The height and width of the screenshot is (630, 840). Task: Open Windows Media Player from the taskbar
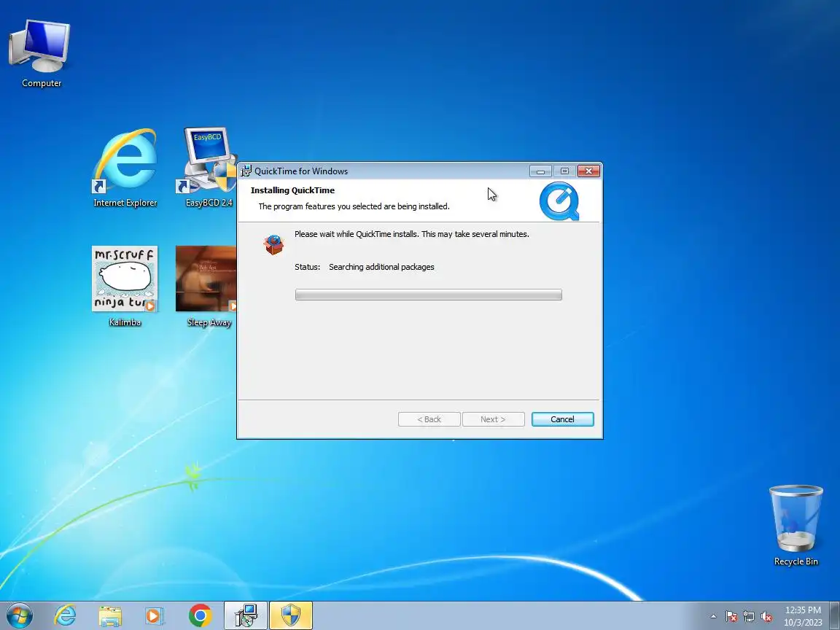click(x=155, y=616)
